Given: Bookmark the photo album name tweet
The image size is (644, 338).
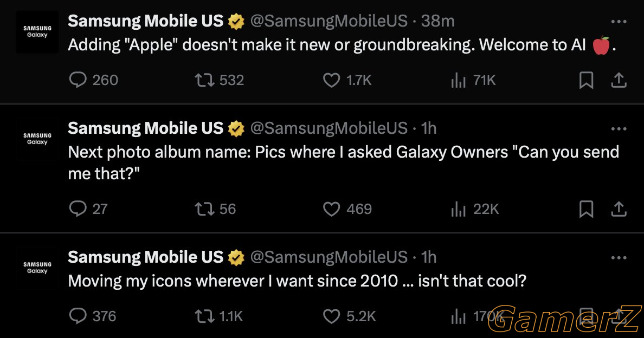Looking at the screenshot, I should (x=586, y=209).
